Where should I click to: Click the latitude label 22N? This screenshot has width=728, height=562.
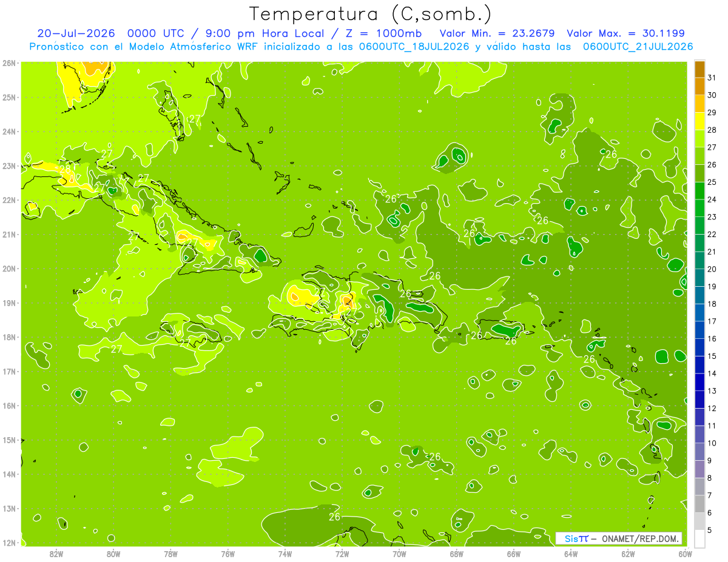click(9, 200)
